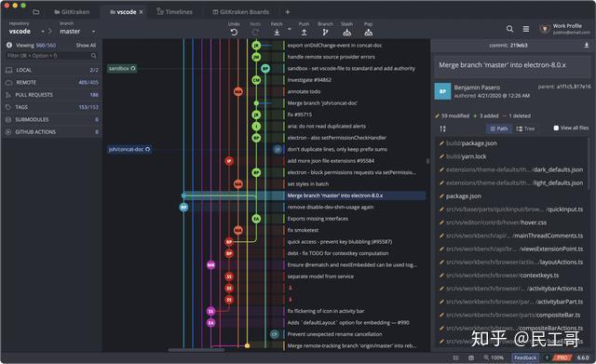Close the vscode tab
The image size is (596, 364).
tap(141, 12)
